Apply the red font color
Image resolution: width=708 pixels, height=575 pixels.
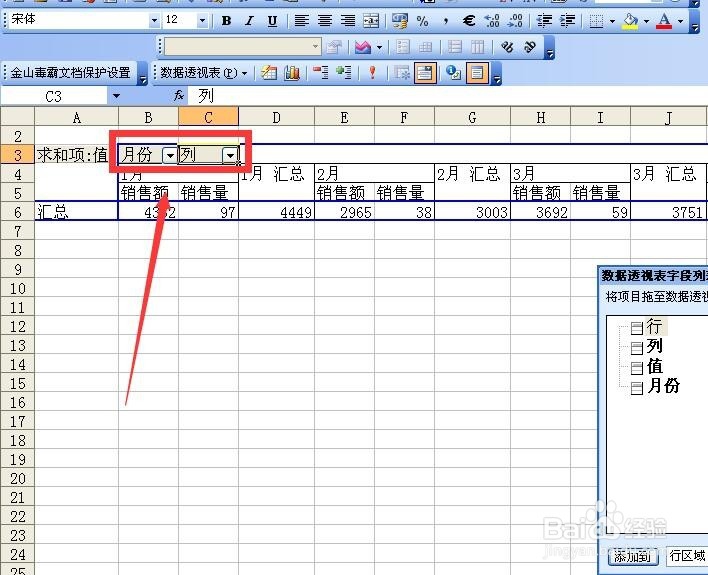point(664,21)
